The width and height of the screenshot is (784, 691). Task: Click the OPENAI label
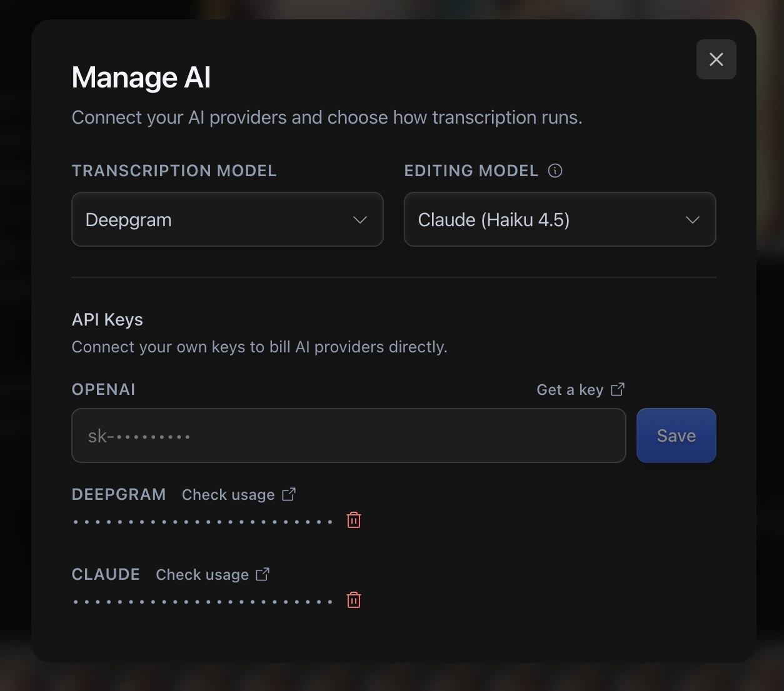tap(104, 389)
